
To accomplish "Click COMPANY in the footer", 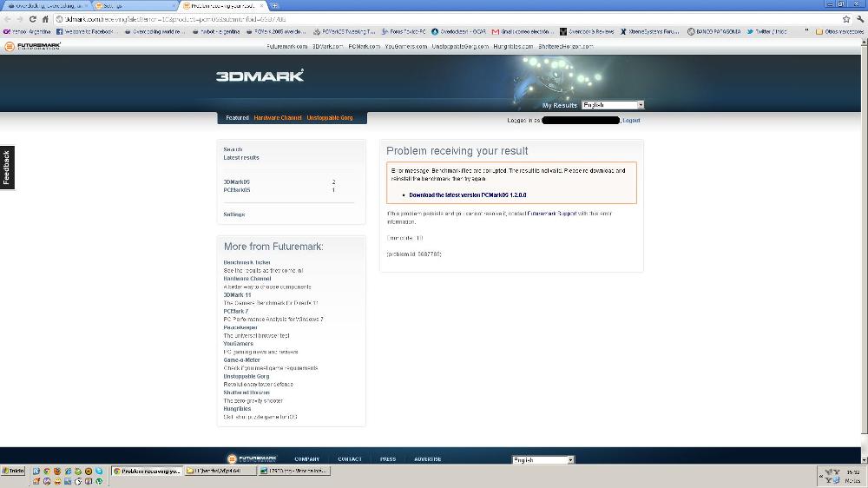I will (307, 459).
